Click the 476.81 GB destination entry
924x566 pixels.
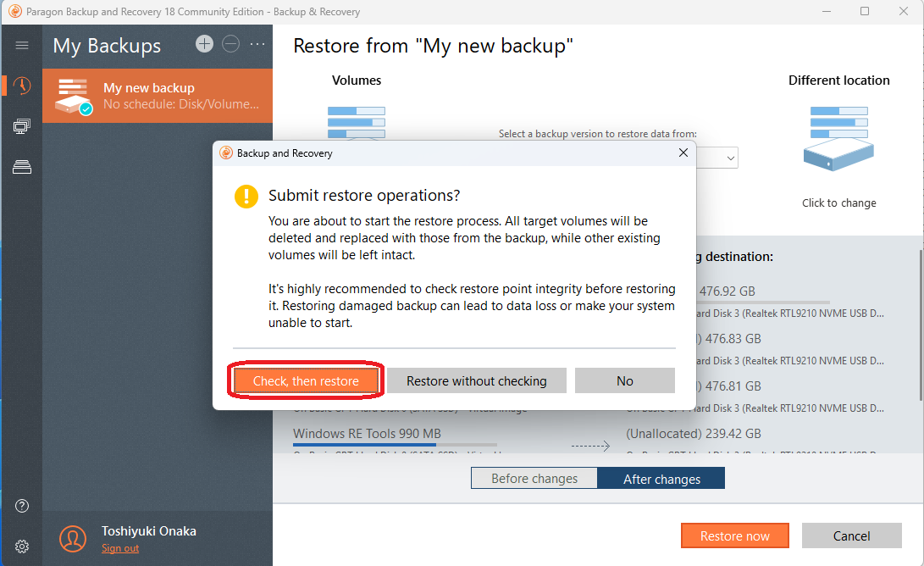click(729, 386)
